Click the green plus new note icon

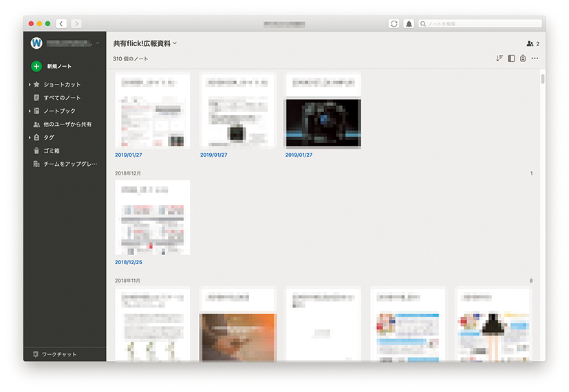click(36, 66)
